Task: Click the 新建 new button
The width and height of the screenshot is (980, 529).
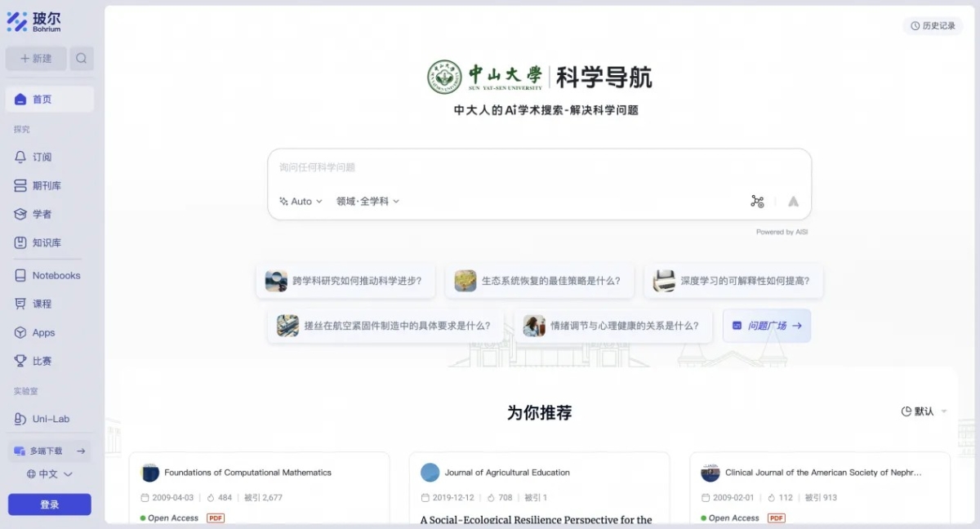Action: point(36,58)
